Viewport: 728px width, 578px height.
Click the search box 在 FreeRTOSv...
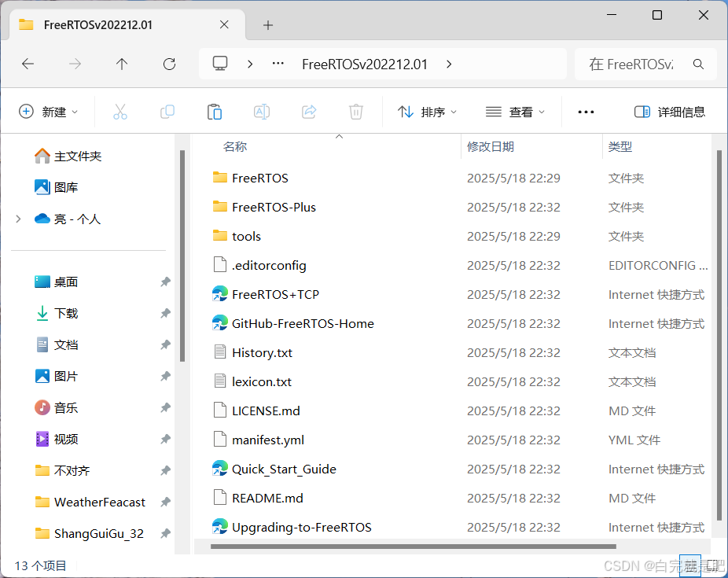tap(645, 64)
